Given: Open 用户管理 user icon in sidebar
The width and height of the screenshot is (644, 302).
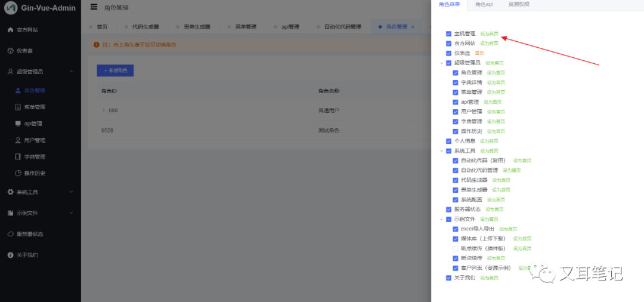Looking at the screenshot, I should tap(18, 140).
